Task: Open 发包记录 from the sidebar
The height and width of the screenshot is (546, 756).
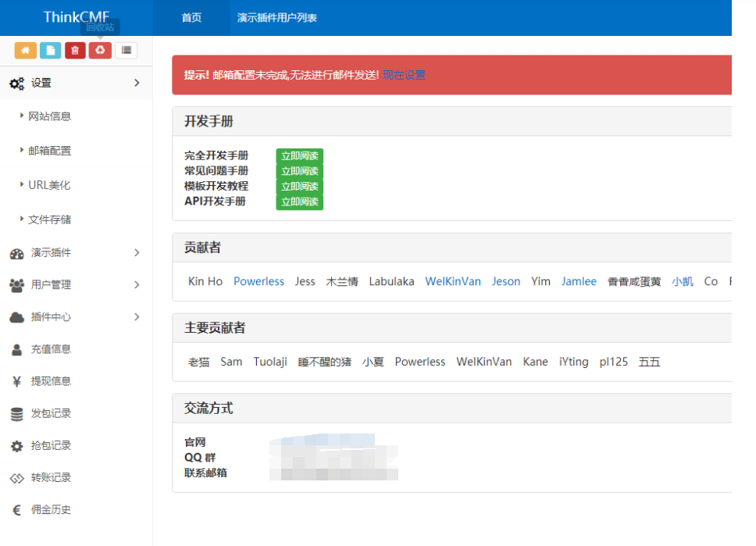Action: pyautogui.click(x=51, y=413)
